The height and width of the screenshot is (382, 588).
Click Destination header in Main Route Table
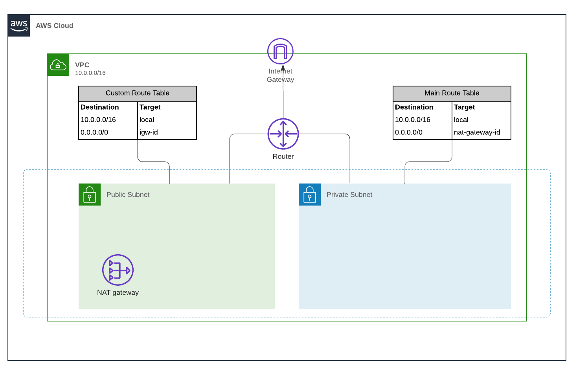pos(414,107)
